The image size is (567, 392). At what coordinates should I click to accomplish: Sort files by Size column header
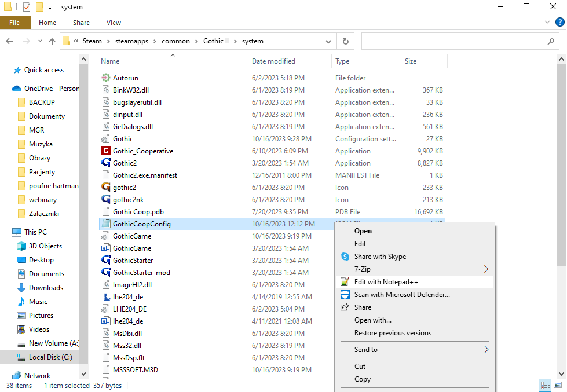pyautogui.click(x=424, y=61)
